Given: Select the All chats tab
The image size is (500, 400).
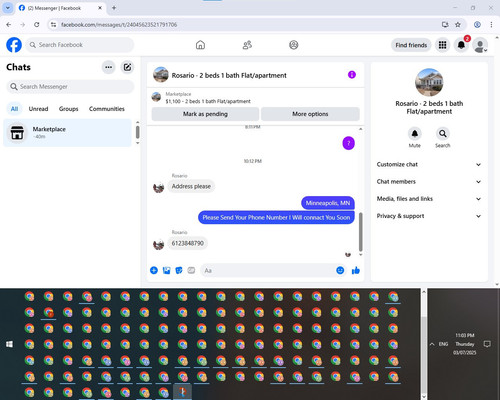Looking at the screenshot, I should click(x=14, y=109).
